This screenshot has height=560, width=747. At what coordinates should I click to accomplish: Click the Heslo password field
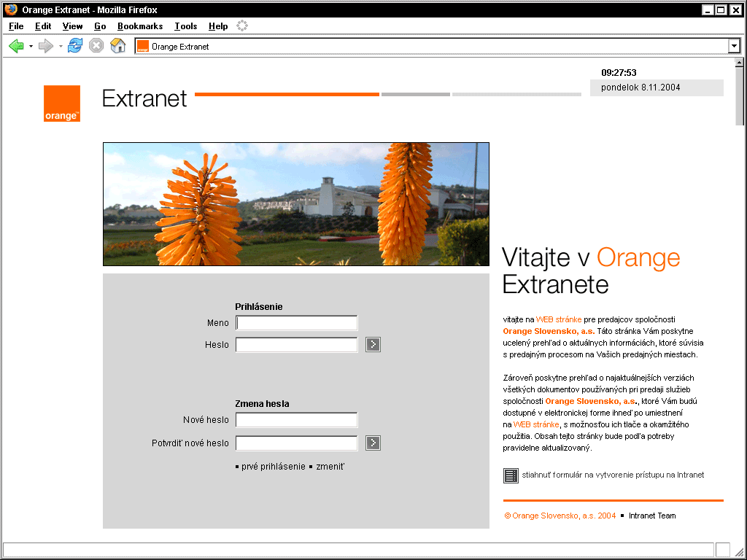coord(296,345)
